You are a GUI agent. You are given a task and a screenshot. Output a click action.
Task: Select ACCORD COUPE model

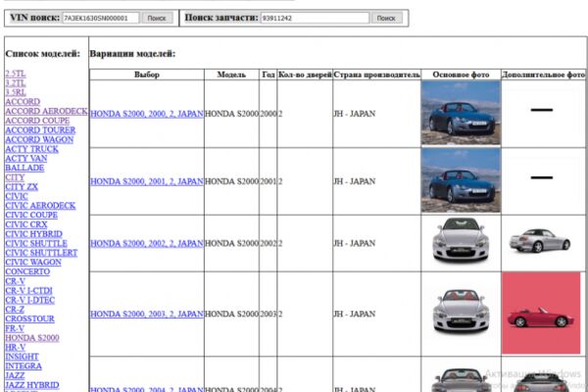[x=37, y=121]
